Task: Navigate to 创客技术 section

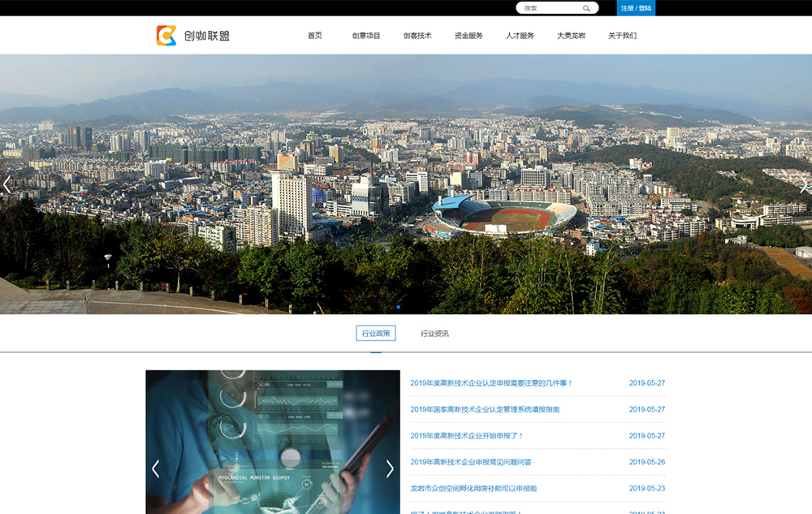Action: [417, 36]
